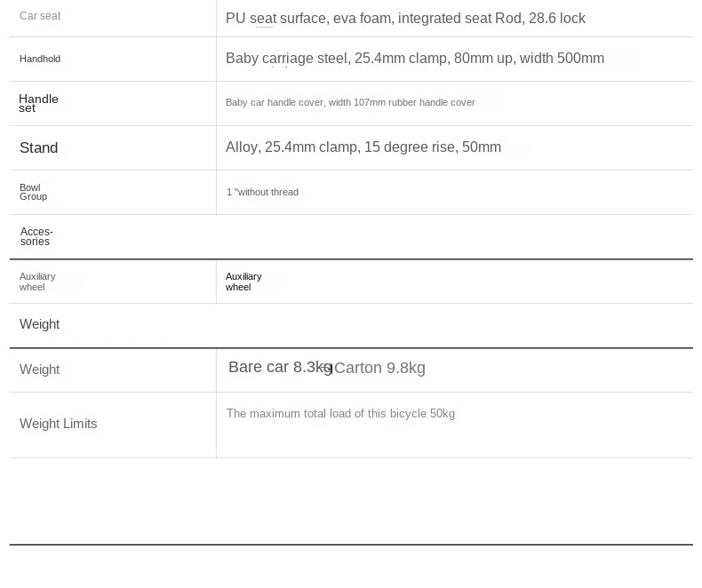The image size is (702, 588).
Task: Click the Stand row label
Action: pos(38,147)
